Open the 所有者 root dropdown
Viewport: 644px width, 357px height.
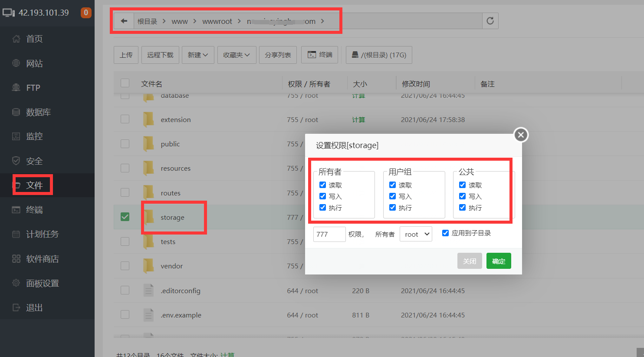pyautogui.click(x=416, y=234)
